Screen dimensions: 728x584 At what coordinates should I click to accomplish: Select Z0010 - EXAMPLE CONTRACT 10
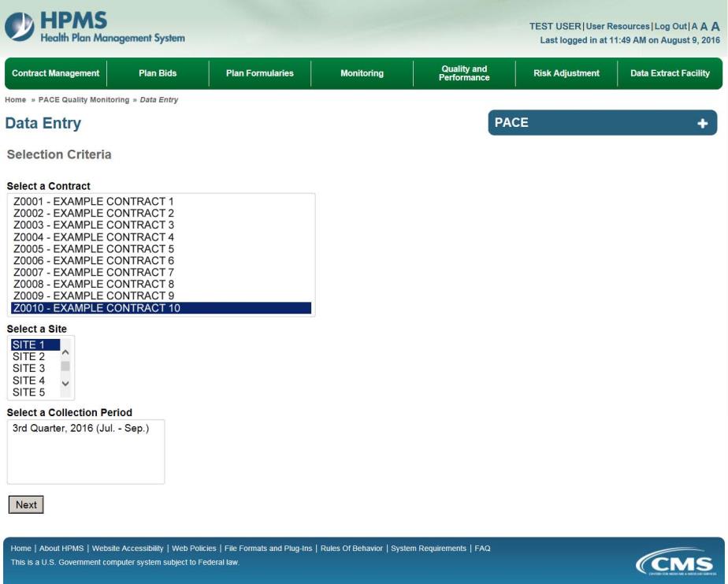(161, 308)
